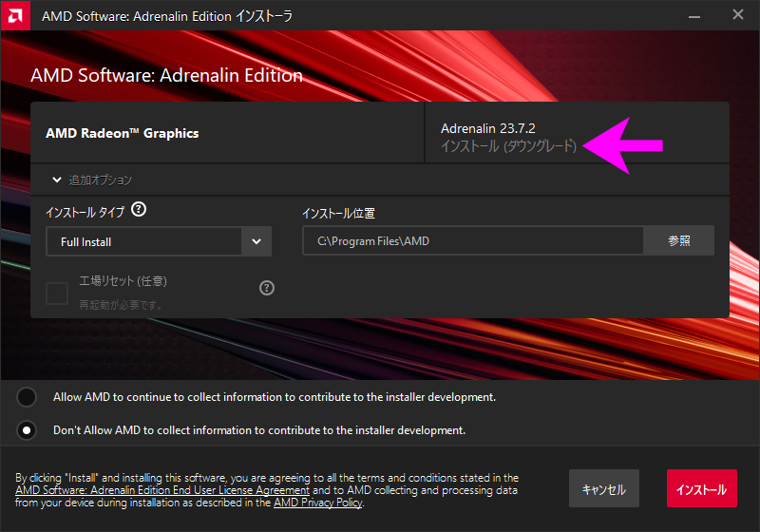760x532 pixels.
Task: Click the AMD Radeon Graphics heading
Action: click(123, 133)
